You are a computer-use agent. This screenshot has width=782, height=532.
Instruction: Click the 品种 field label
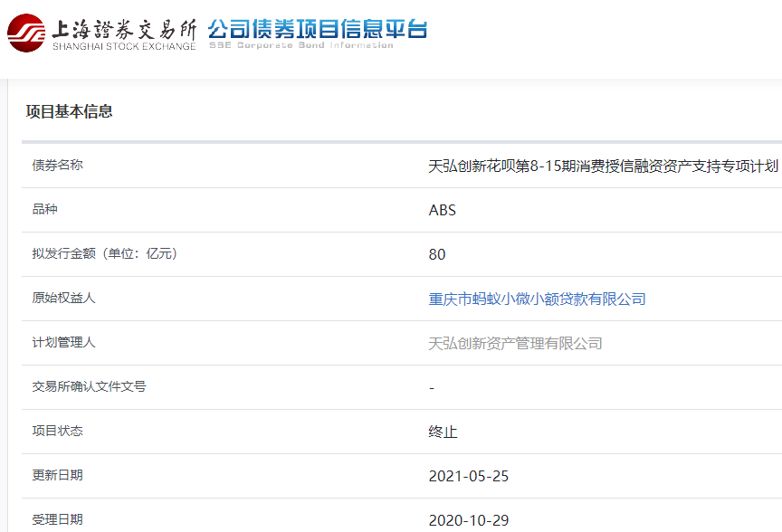[44, 209]
